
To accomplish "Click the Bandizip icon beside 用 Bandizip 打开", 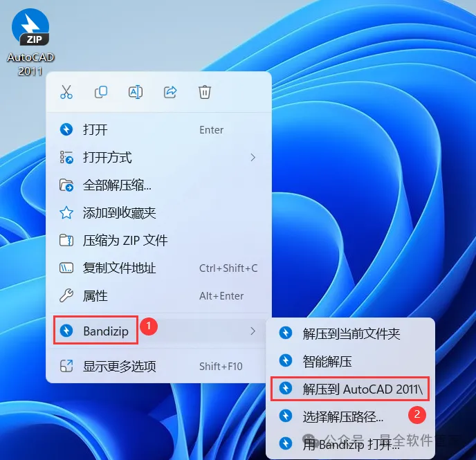I will [x=286, y=443].
